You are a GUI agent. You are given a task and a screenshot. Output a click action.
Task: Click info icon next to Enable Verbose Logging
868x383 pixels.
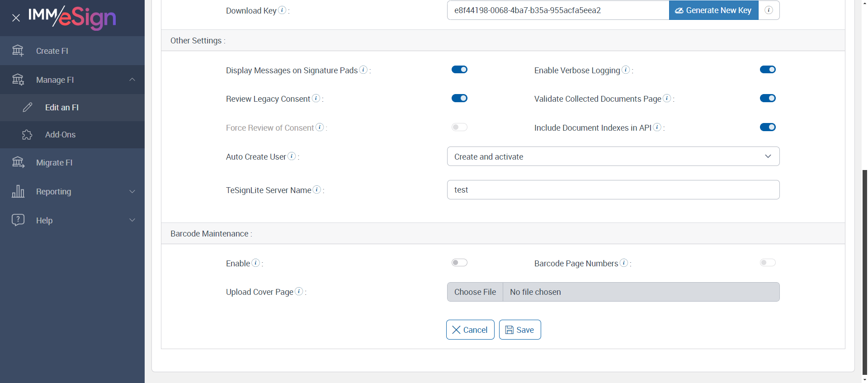tap(626, 70)
